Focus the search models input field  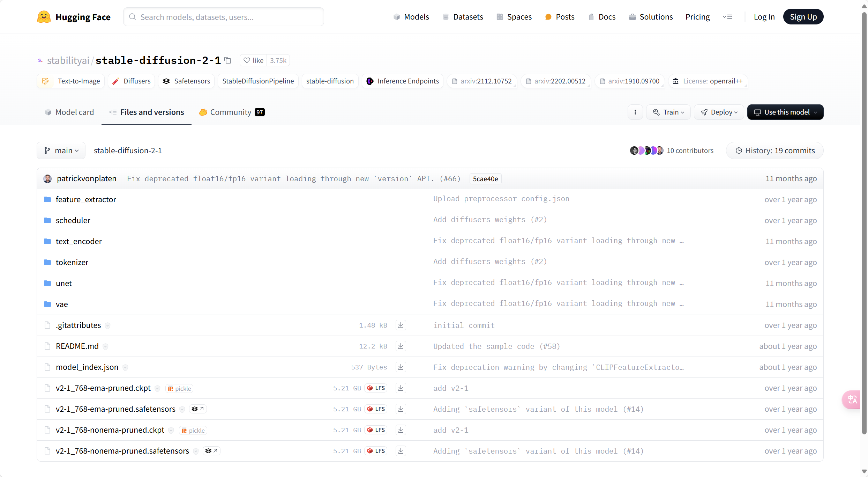[223, 17]
